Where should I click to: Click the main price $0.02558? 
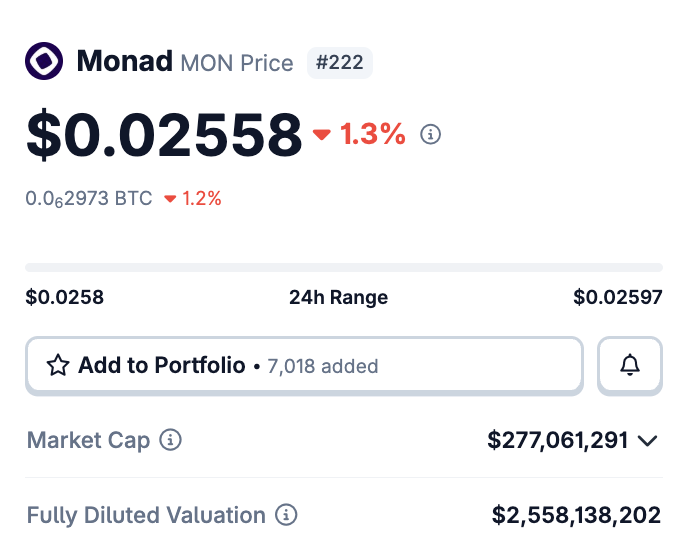(x=164, y=135)
